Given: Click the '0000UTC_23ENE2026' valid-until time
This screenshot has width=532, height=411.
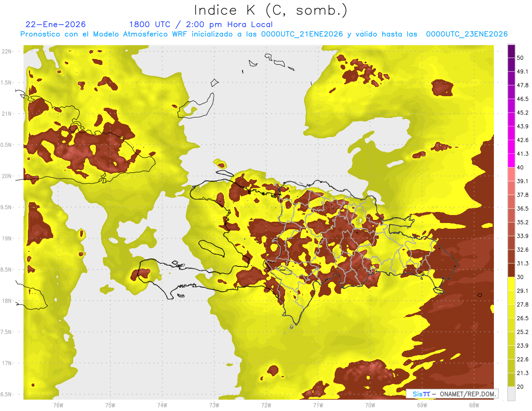Looking at the screenshot, I should 466,34.
